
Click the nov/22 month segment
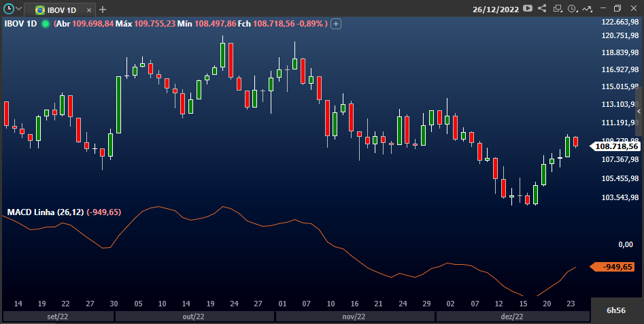[x=354, y=317]
